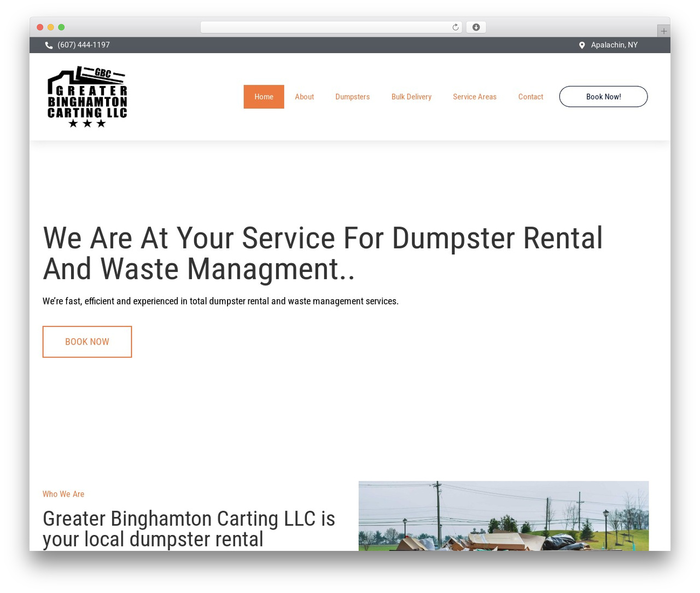Screen dimensions: 700x593
Task: Minimize the window with the yellow button
Action: [x=51, y=27]
